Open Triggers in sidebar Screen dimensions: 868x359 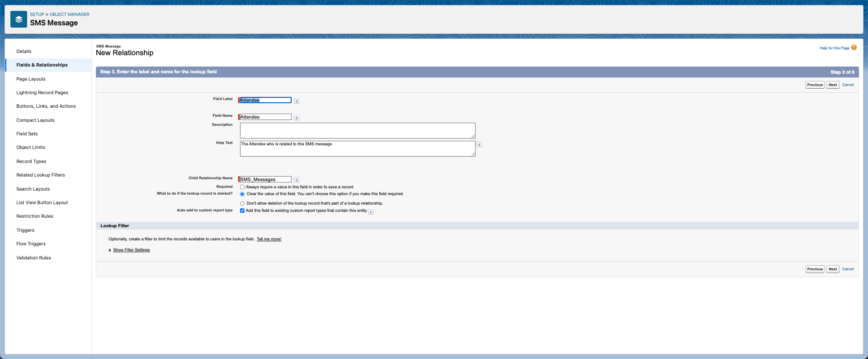coord(25,230)
